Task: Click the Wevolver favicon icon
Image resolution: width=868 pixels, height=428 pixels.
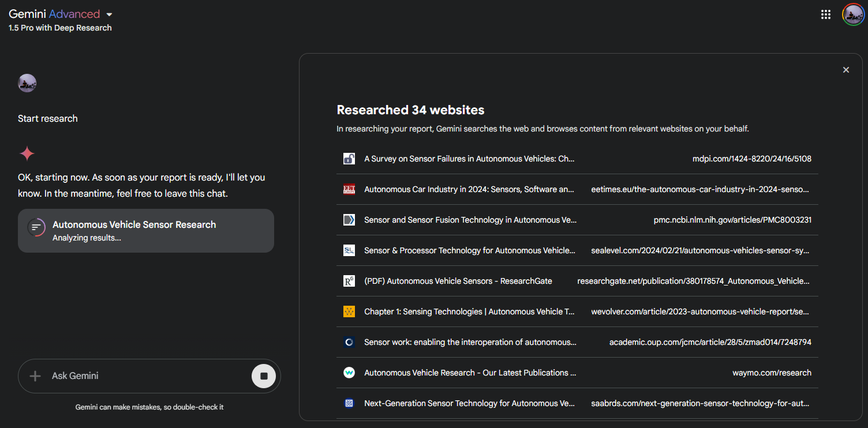Action: (x=349, y=311)
